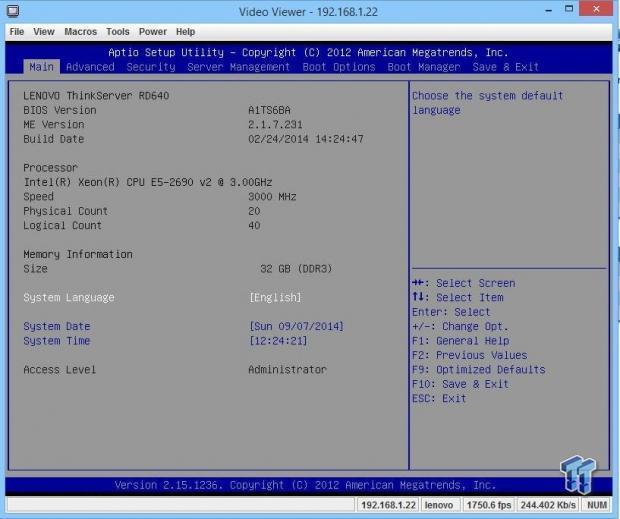Click the 'Select Item' key hint

pos(457,297)
